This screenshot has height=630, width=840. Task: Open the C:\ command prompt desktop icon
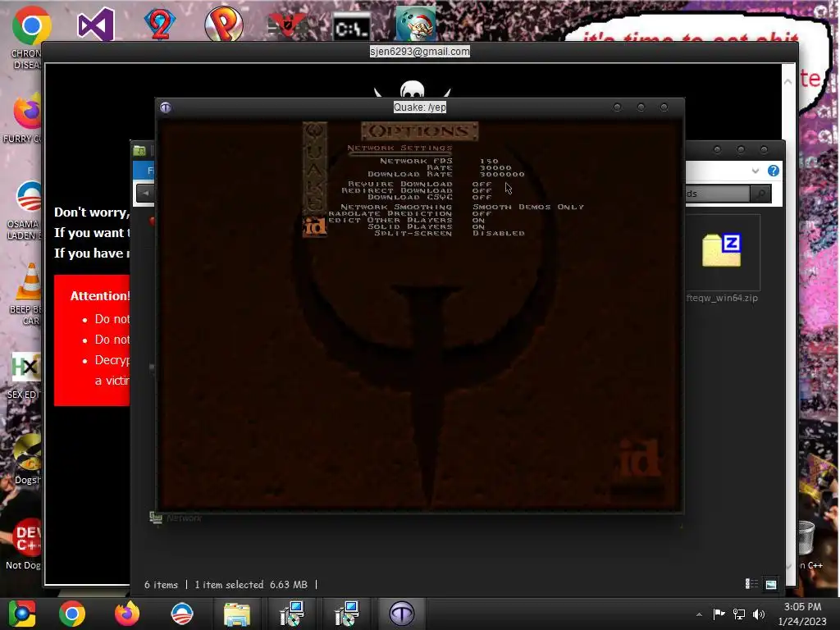click(351, 28)
